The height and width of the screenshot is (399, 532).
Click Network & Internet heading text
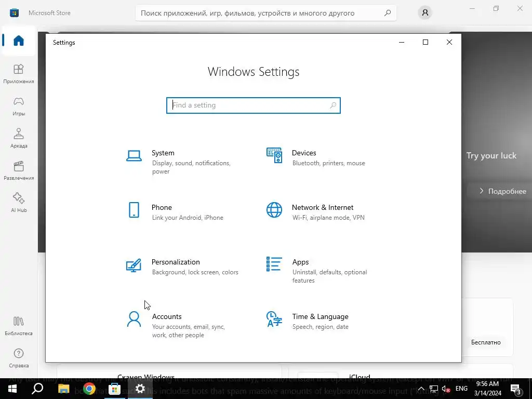coord(323,207)
